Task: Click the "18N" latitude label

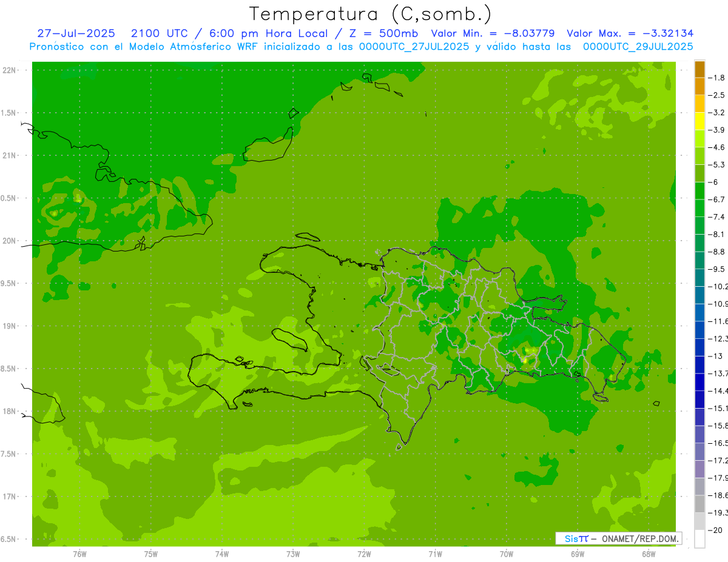Action: (9, 411)
